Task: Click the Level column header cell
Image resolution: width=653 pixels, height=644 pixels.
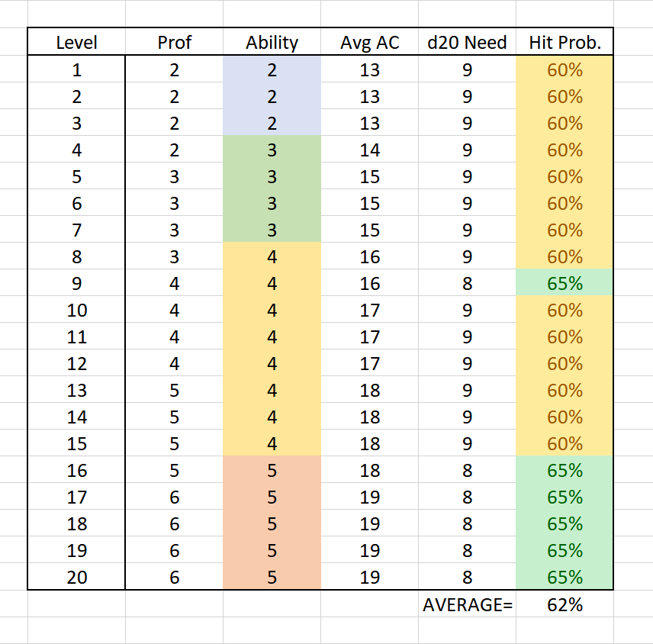Action: click(x=77, y=43)
